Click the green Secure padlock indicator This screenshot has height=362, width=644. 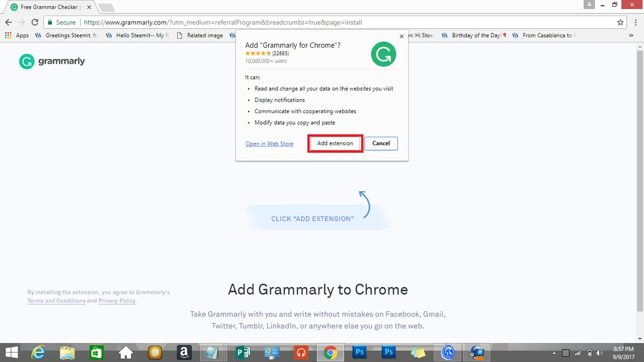(61, 23)
